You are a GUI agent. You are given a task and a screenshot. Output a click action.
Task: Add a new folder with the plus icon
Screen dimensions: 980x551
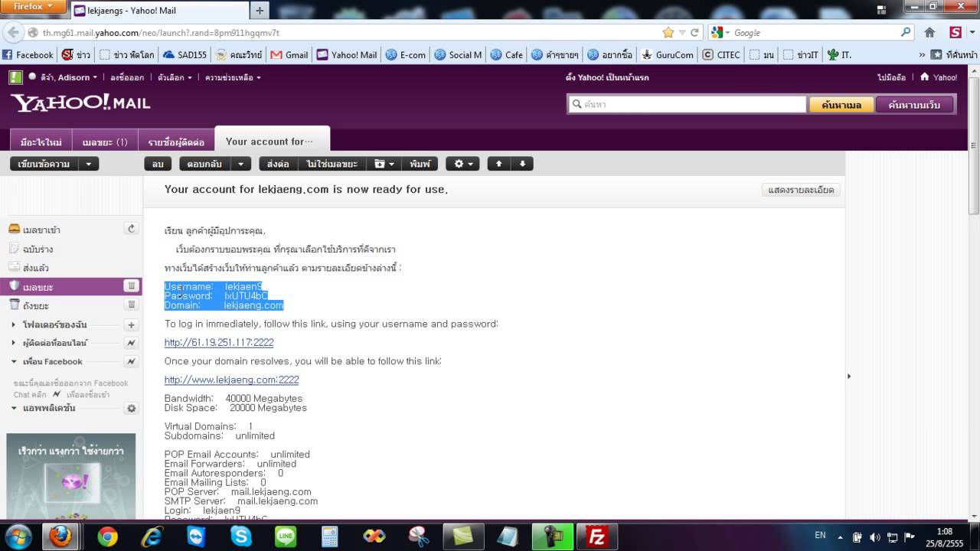(x=131, y=324)
